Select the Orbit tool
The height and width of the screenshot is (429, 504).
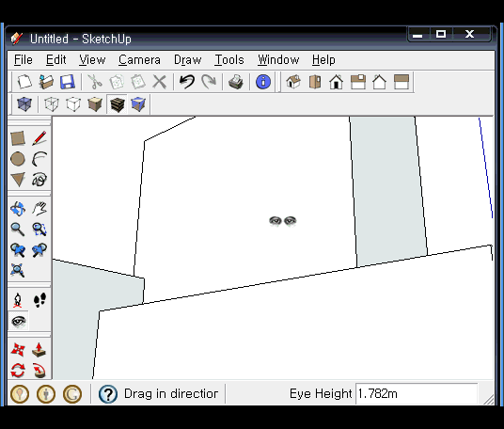(x=18, y=209)
